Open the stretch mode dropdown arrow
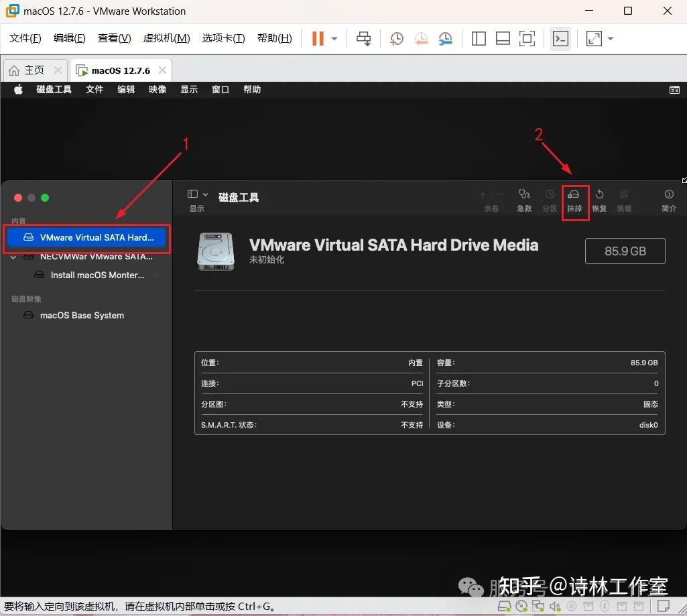 pos(611,39)
